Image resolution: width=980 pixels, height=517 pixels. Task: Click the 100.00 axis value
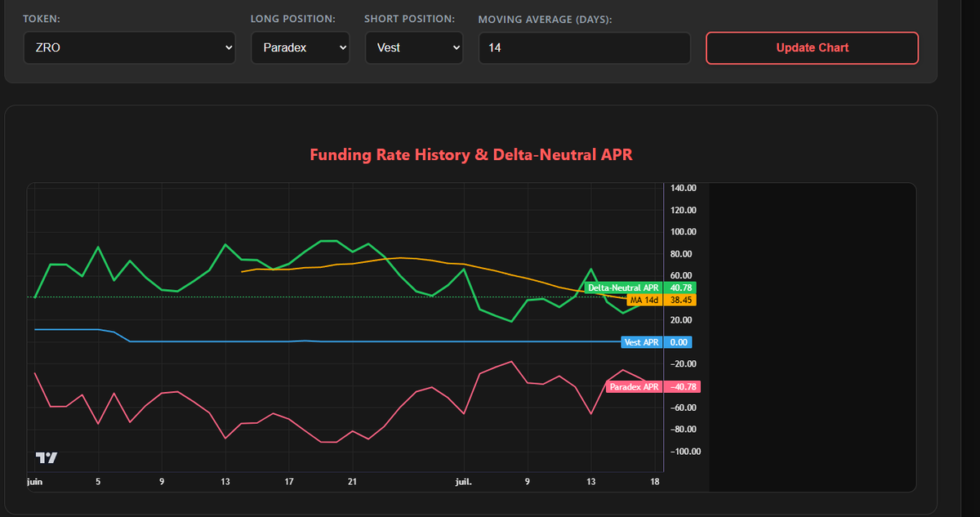(x=683, y=232)
